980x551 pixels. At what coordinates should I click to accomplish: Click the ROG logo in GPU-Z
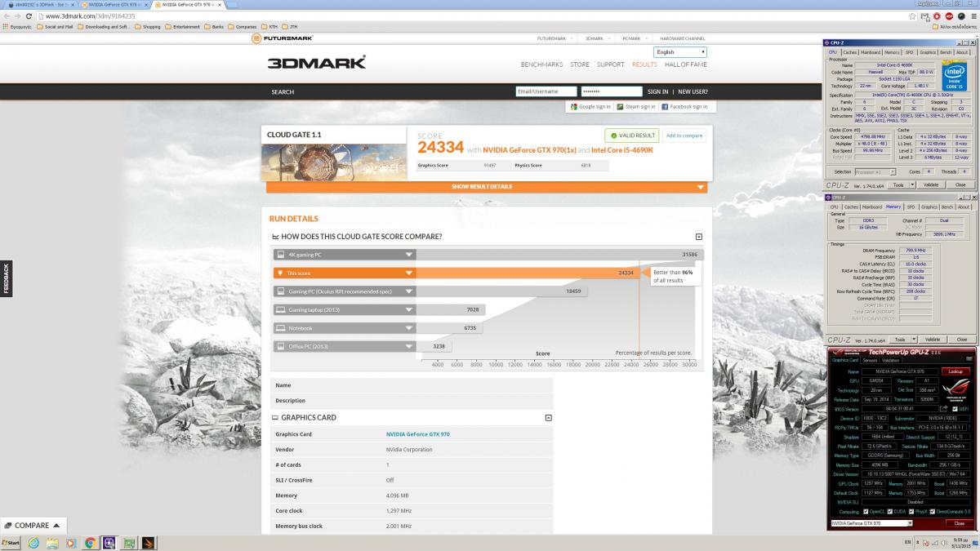pyautogui.click(x=958, y=389)
